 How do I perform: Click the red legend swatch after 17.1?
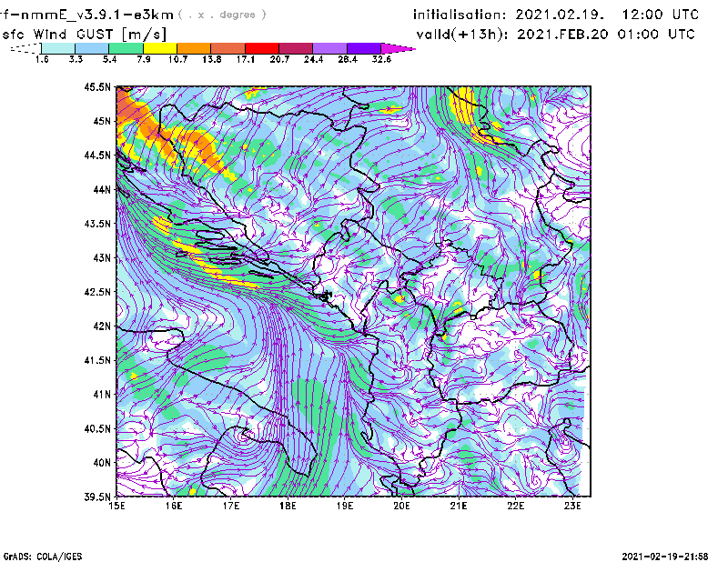coord(262,48)
